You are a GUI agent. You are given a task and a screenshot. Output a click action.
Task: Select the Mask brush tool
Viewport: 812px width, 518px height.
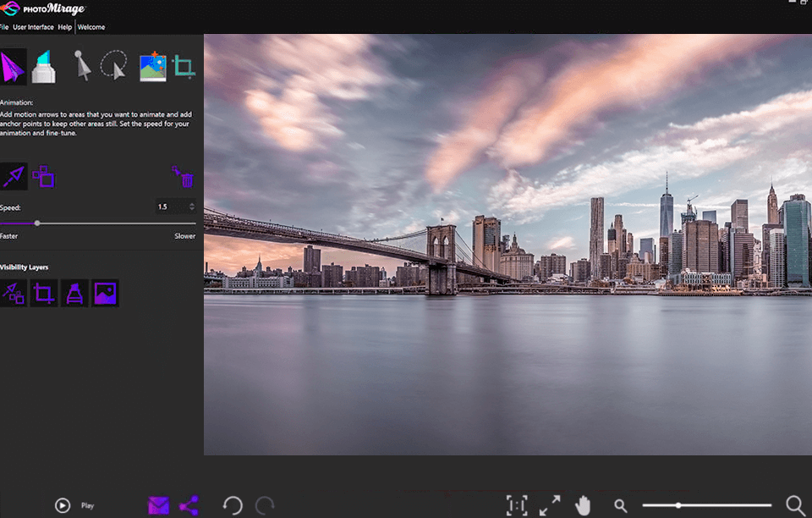(x=43, y=67)
